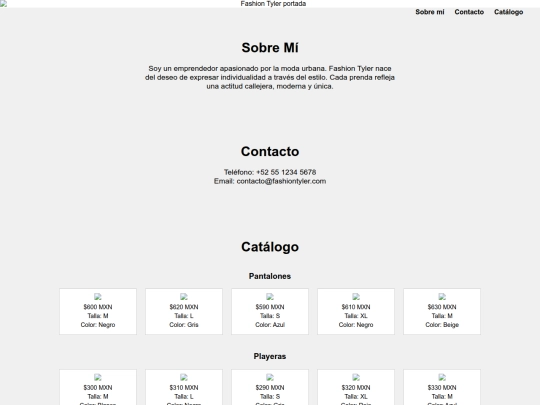Screen dimensions: 540x405
Task: Open the Contacto link in the top navigation
Action: point(469,12)
